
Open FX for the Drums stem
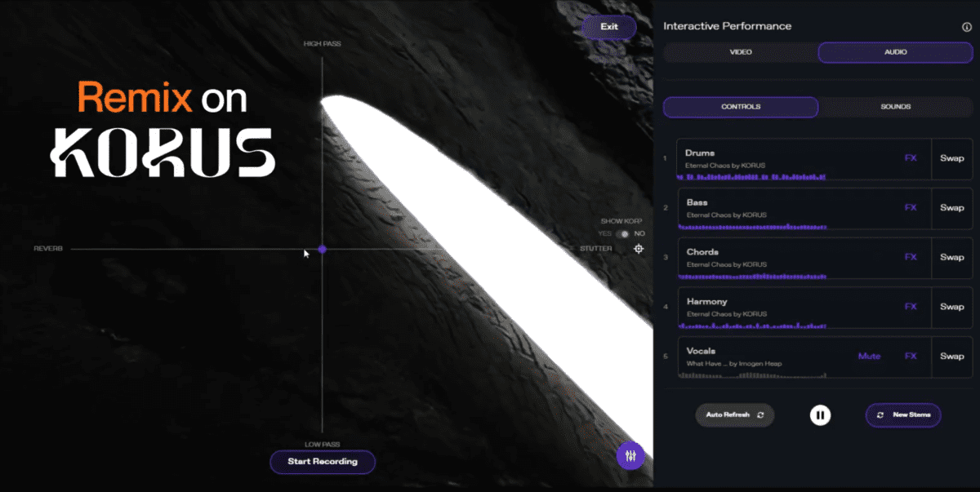[x=911, y=158]
